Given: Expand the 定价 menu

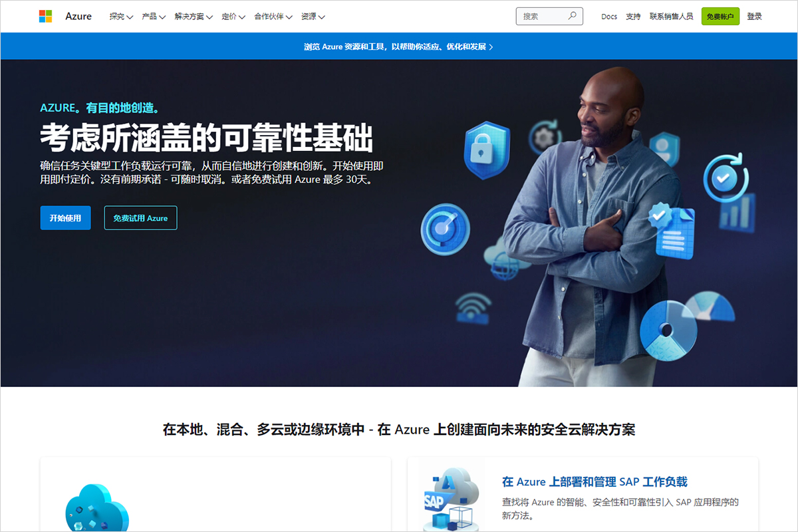Looking at the screenshot, I should (x=233, y=17).
